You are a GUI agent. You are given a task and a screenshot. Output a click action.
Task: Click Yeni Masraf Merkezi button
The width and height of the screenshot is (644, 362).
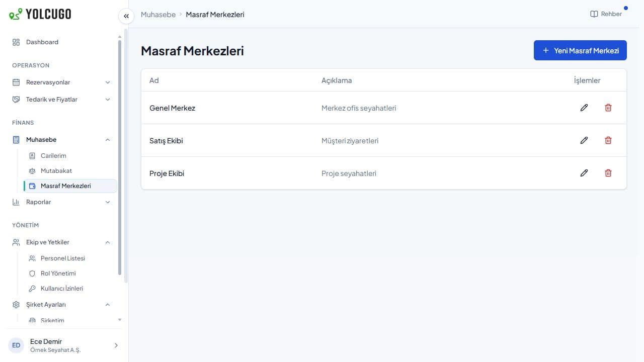click(580, 50)
